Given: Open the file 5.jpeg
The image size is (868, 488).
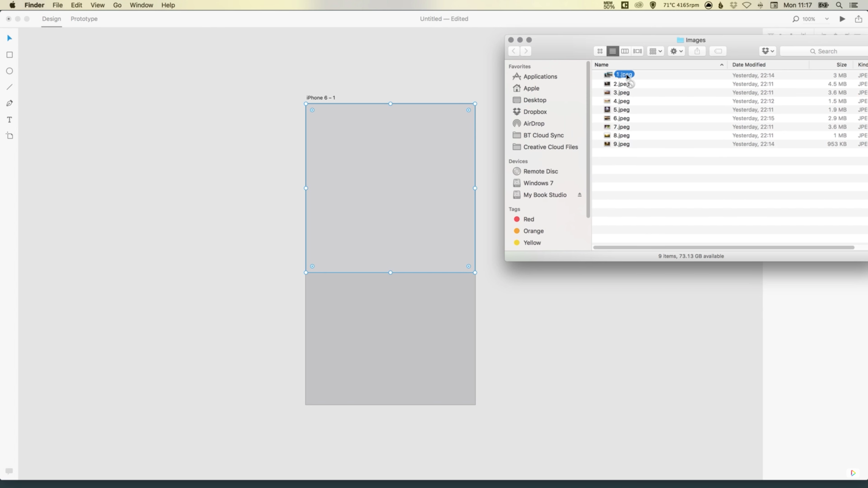Looking at the screenshot, I should (621, 109).
